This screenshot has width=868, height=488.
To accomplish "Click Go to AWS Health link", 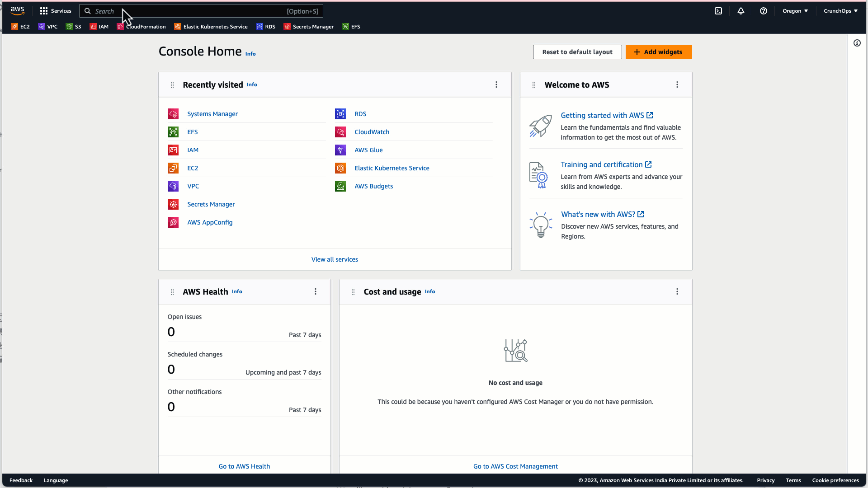I will click(244, 466).
